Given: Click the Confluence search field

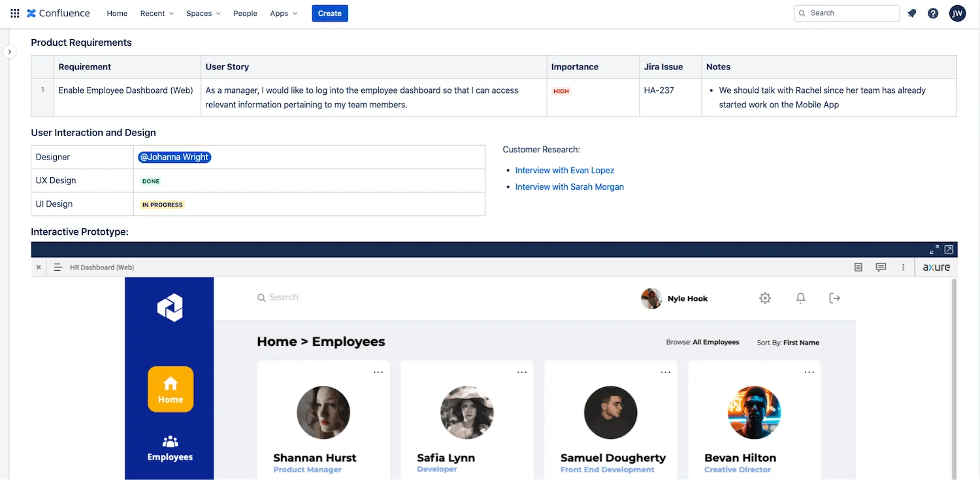Looking at the screenshot, I should pos(849,13).
